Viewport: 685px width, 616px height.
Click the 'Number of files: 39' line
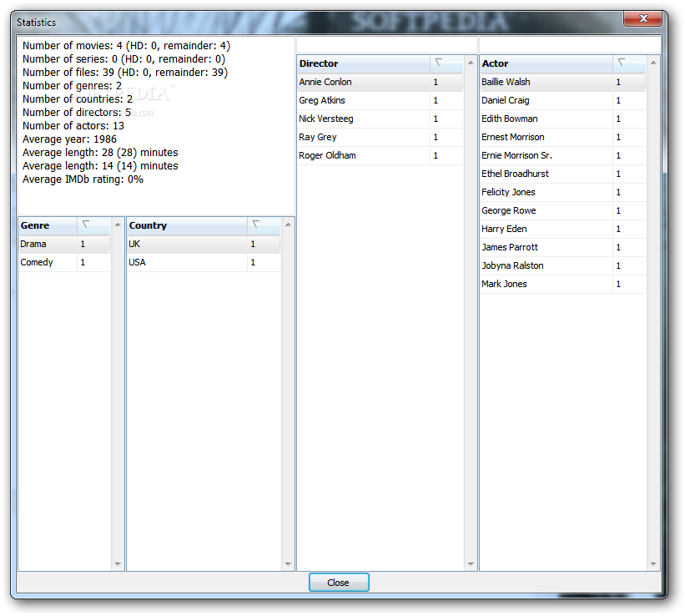tap(125, 73)
